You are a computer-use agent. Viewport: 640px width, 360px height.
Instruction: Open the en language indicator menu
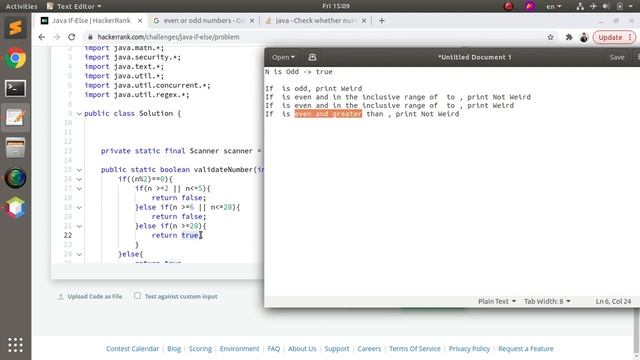point(553,6)
